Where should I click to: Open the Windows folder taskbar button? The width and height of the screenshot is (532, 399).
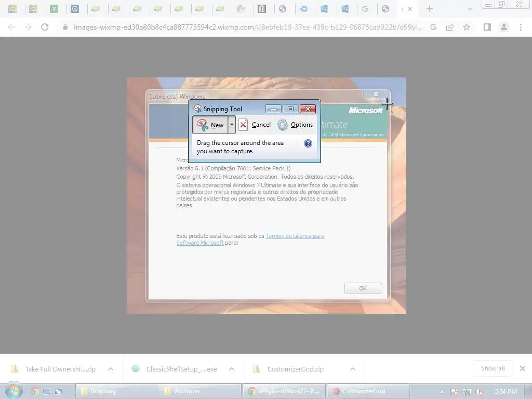[200, 391]
